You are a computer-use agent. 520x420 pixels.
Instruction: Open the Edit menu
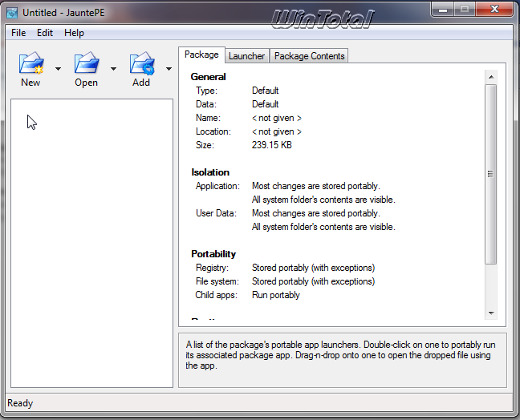click(45, 33)
